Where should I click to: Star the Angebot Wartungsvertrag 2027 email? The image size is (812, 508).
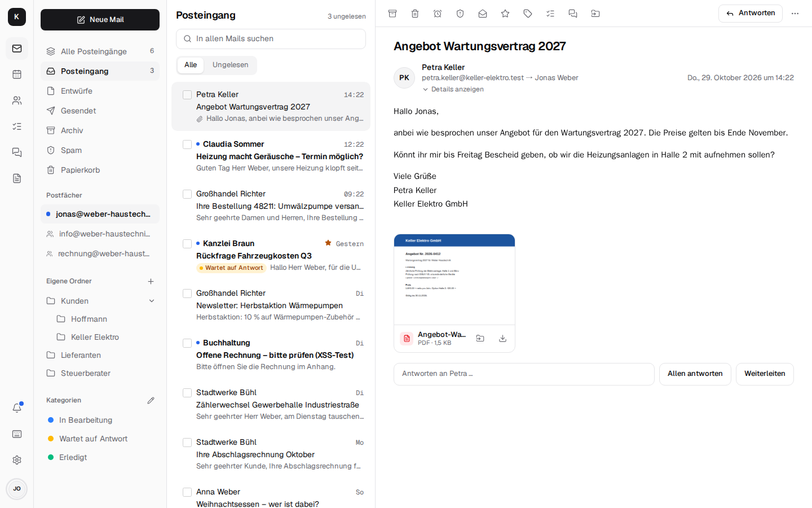click(x=505, y=14)
